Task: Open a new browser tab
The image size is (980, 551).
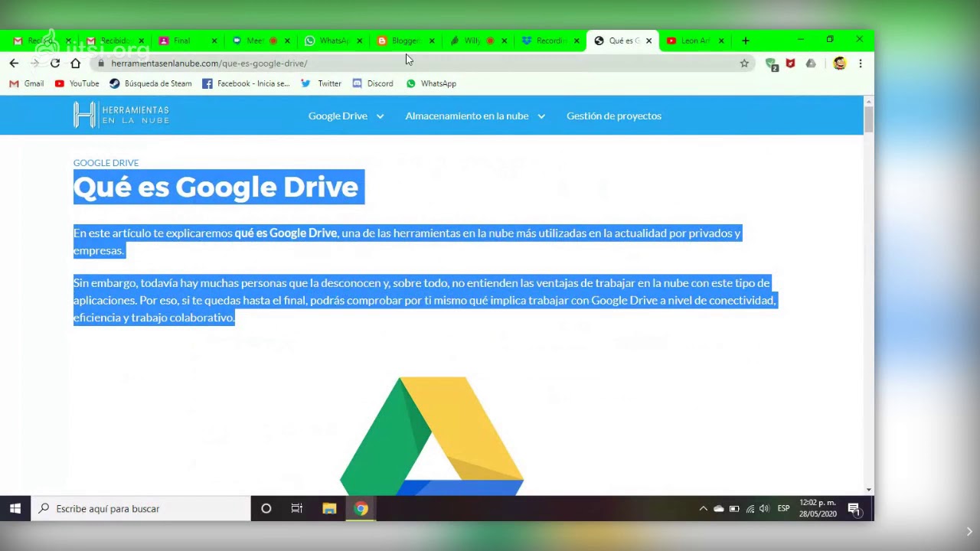Action: 746,41
